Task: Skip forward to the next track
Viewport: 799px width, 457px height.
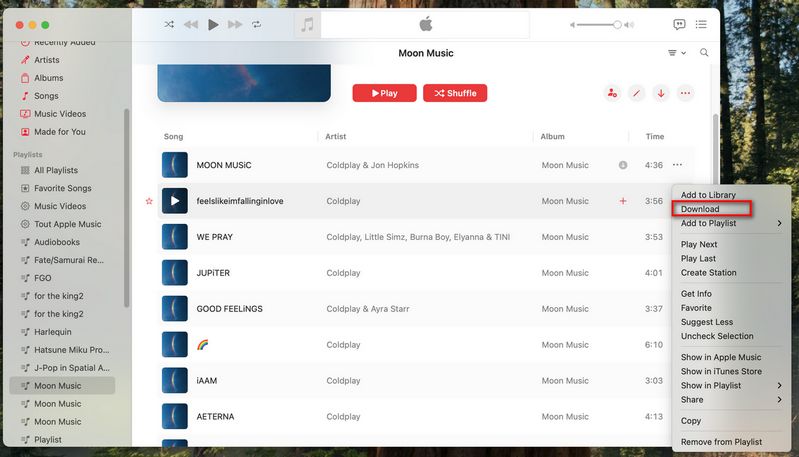Action: click(235, 24)
